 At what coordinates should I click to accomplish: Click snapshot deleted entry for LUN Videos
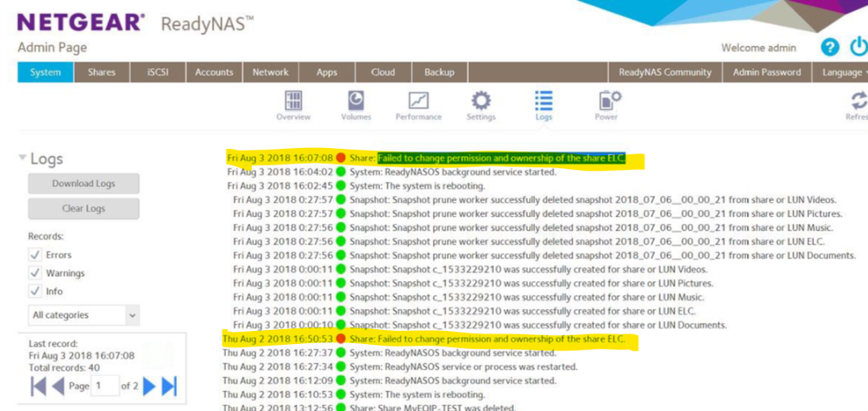[x=593, y=199]
